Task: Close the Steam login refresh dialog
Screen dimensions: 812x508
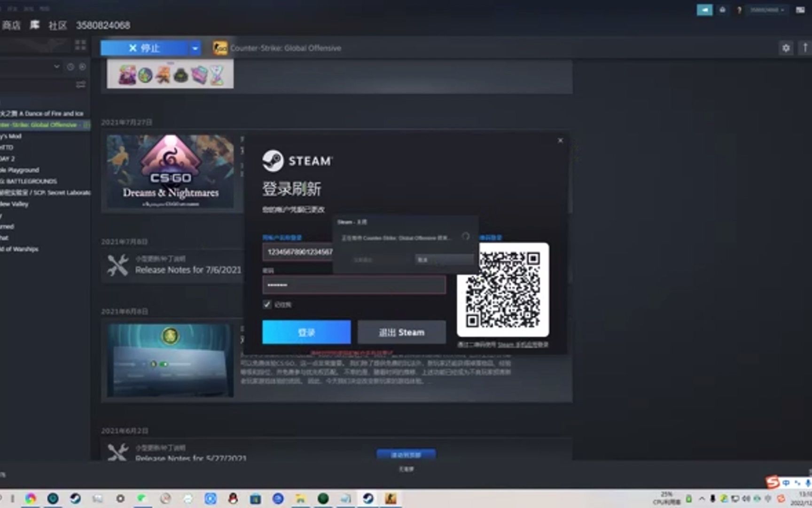Action: tap(560, 141)
